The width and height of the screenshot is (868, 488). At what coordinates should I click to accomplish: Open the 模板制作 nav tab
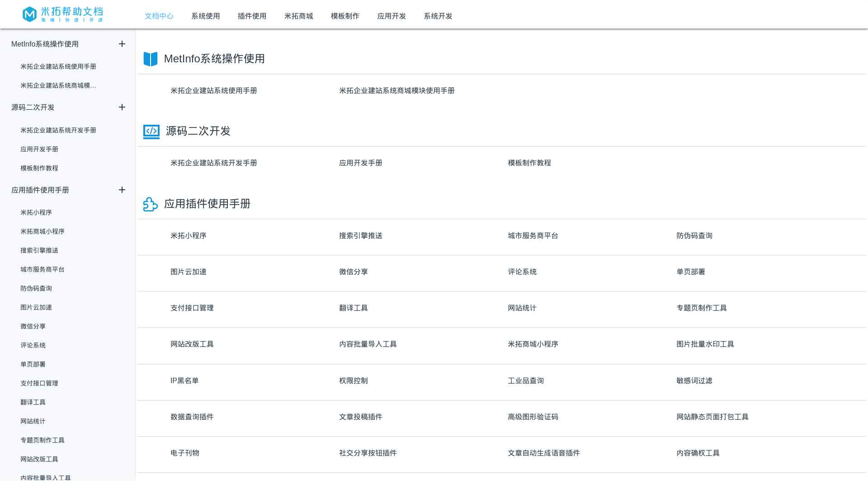tap(345, 16)
